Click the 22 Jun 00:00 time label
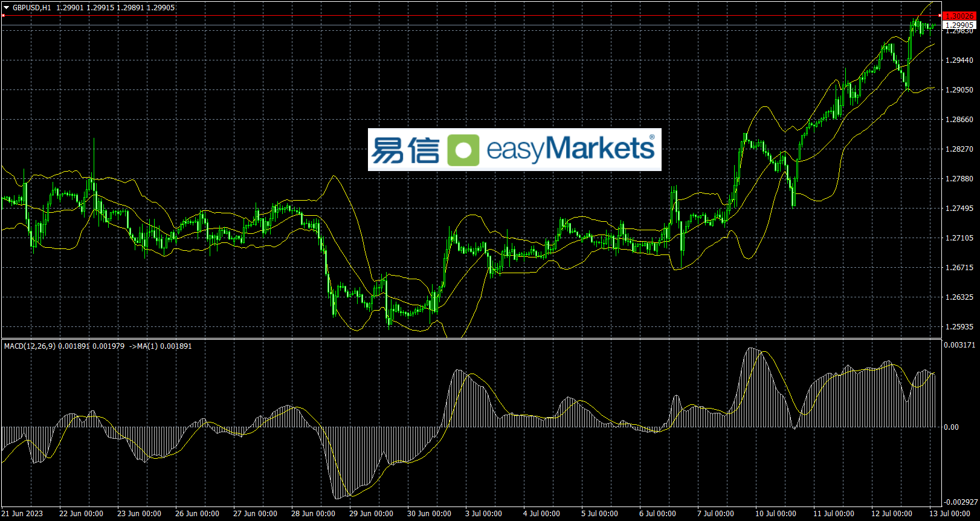This screenshot has width=980, height=521. (x=81, y=514)
